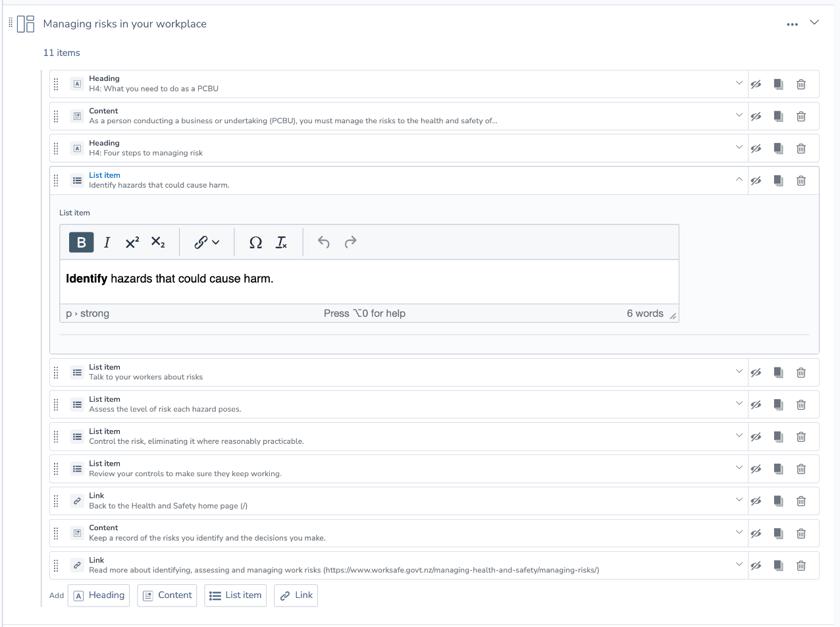Image resolution: width=840 pixels, height=627 pixels.
Task: Duplicate the 'Talk to your workers about risks' item
Action: [778, 373]
